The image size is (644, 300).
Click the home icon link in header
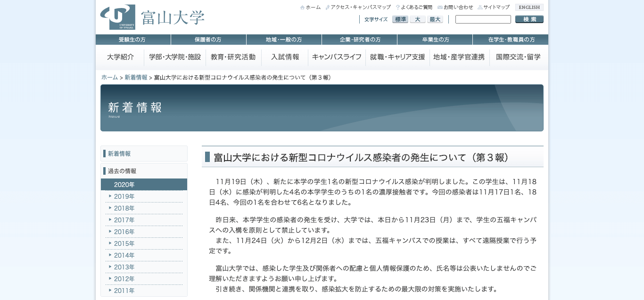tap(311, 8)
